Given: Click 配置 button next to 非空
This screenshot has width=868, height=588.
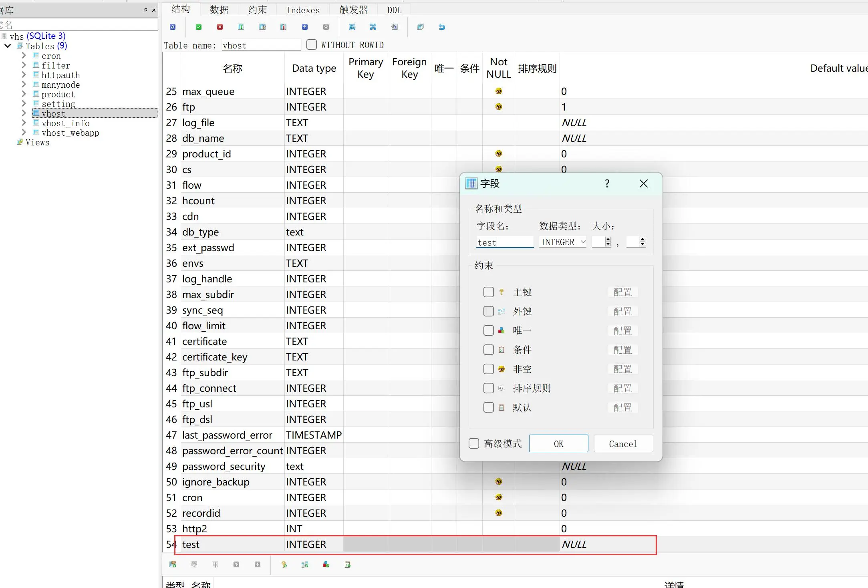Looking at the screenshot, I should point(622,369).
